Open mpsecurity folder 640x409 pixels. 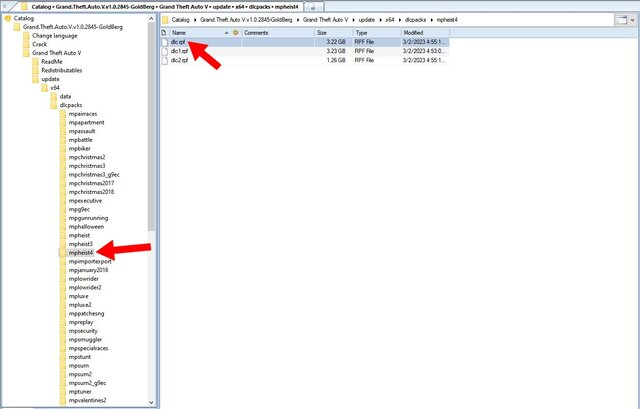[x=83, y=331]
